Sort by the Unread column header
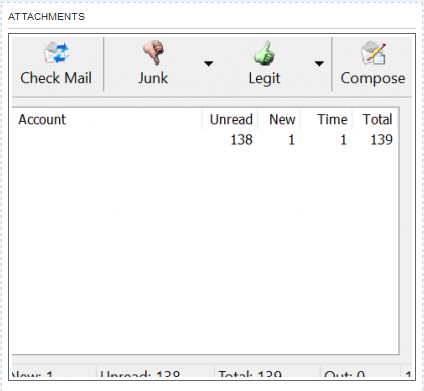424x391 pixels. 230,119
